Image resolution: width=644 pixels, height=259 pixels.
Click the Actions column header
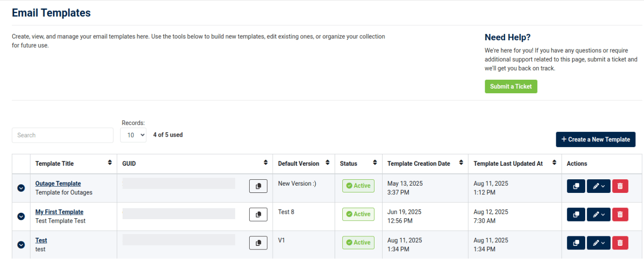point(577,163)
